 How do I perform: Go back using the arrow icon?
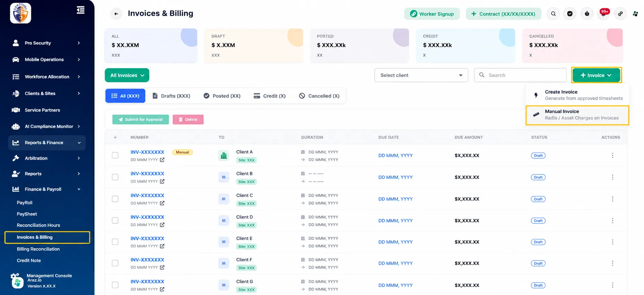[116, 14]
